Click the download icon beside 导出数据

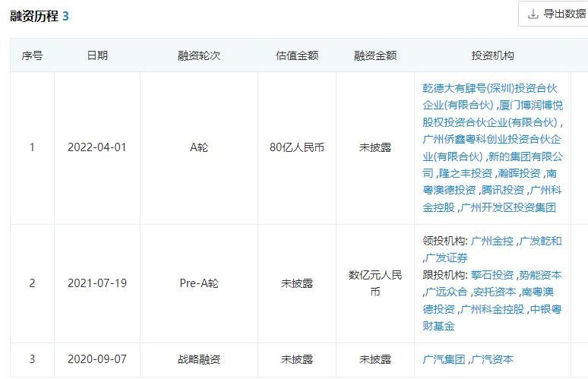[x=533, y=14]
